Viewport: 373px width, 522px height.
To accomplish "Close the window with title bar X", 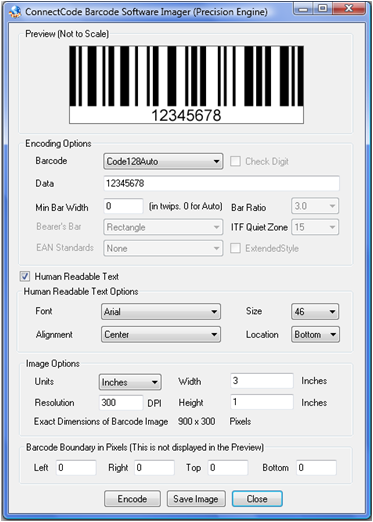I will point(349,9).
